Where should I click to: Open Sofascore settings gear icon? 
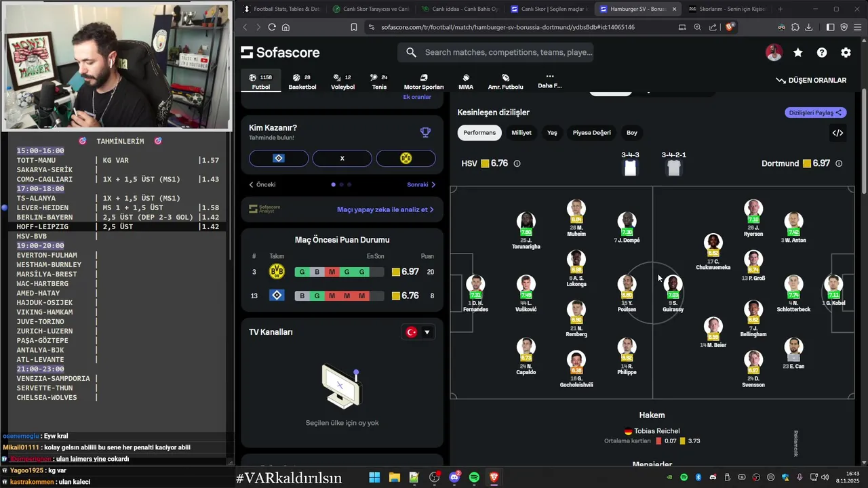tap(846, 53)
